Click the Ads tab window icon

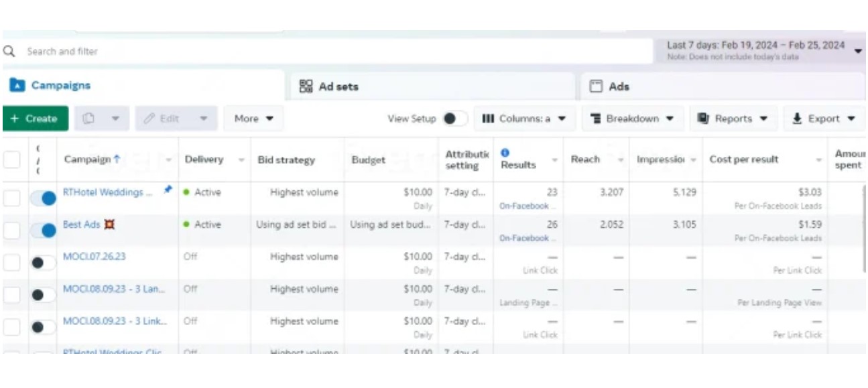point(596,86)
